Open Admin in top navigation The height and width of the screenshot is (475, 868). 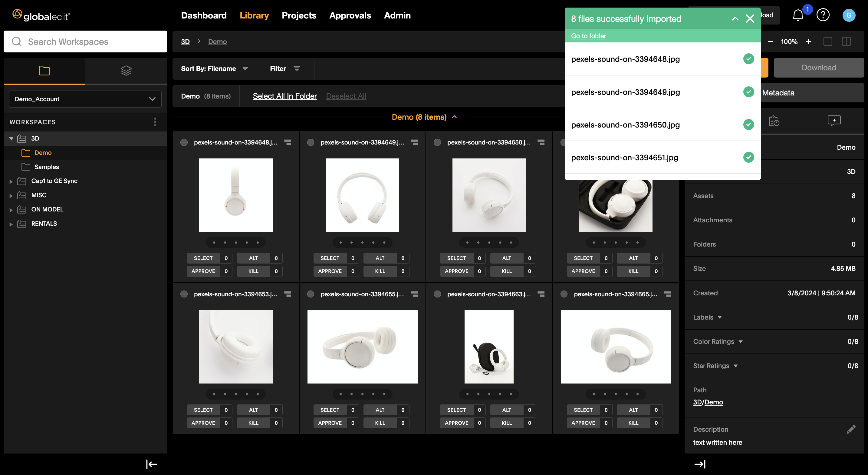pyautogui.click(x=397, y=15)
